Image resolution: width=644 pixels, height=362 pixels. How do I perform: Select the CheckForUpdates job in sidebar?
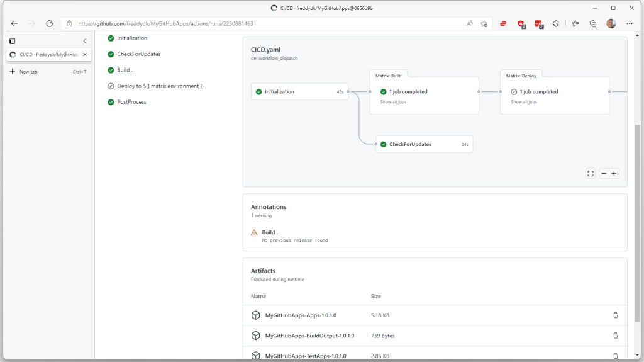tap(138, 54)
